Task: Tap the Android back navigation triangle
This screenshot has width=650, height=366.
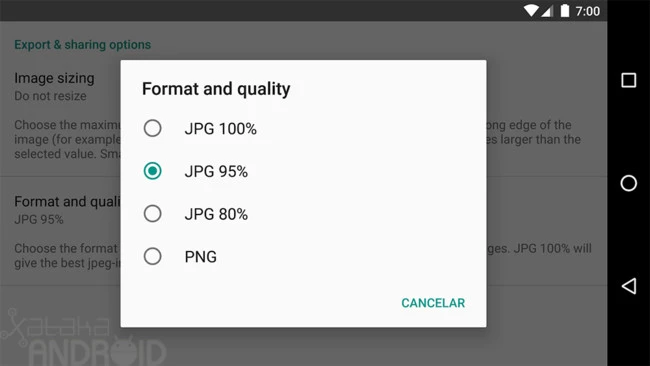Action: (x=629, y=286)
